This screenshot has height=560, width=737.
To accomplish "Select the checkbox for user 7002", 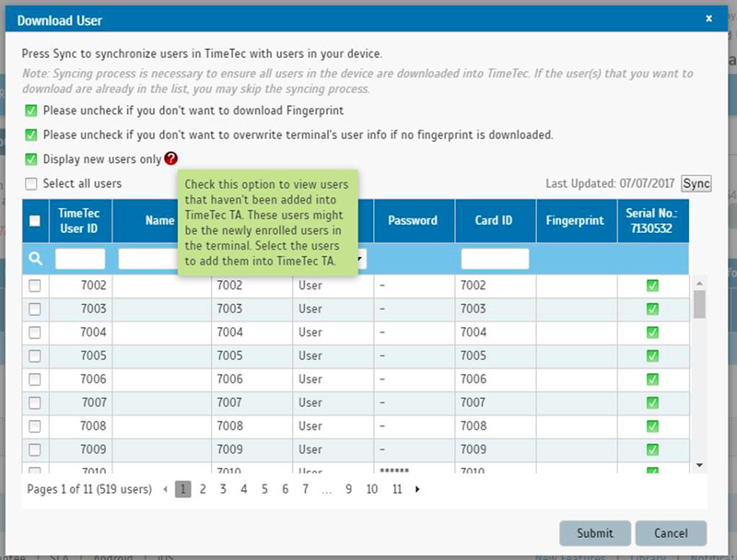I will pos(35,286).
